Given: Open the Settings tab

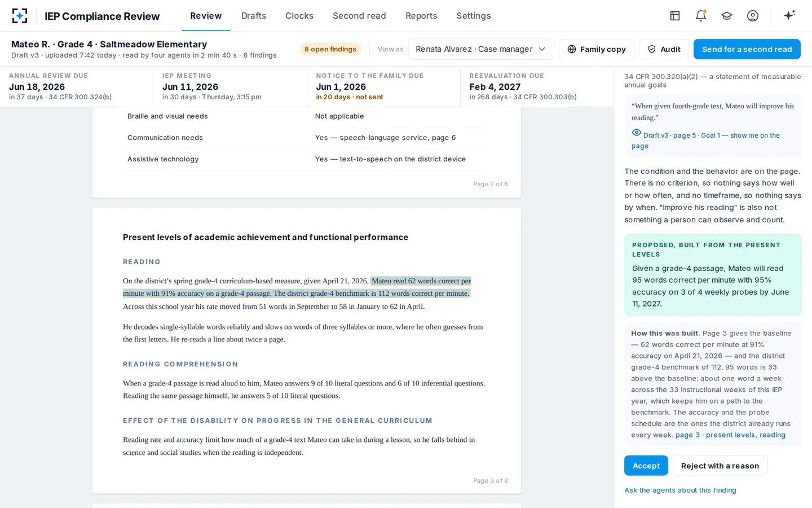Looking at the screenshot, I should [x=474, y=16].
